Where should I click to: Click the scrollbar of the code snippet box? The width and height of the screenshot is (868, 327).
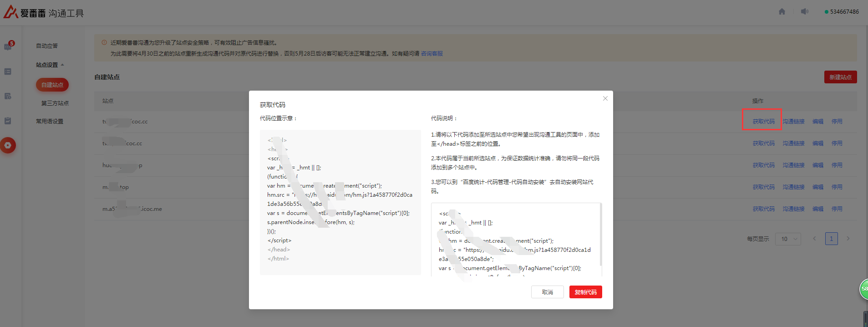point(601,235)
